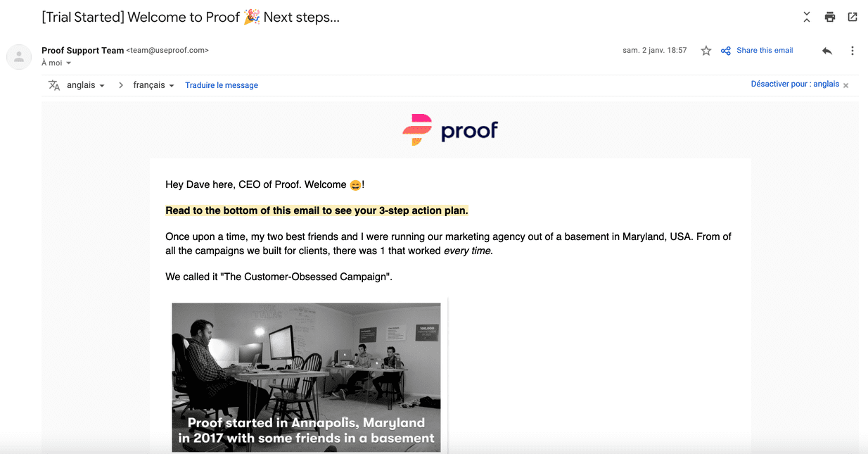Reply using the arrow icon
868x454 pixels.
coord(827,51)
